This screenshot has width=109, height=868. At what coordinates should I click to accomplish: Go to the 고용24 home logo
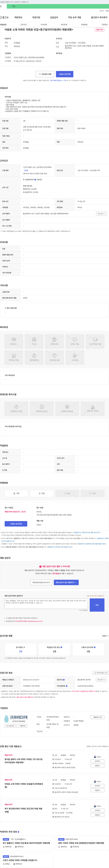4,18
